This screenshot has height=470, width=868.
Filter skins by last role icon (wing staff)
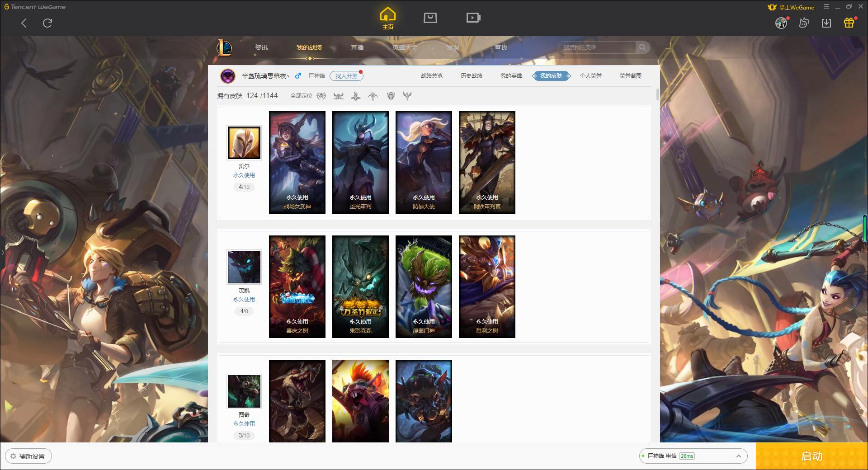407,96
